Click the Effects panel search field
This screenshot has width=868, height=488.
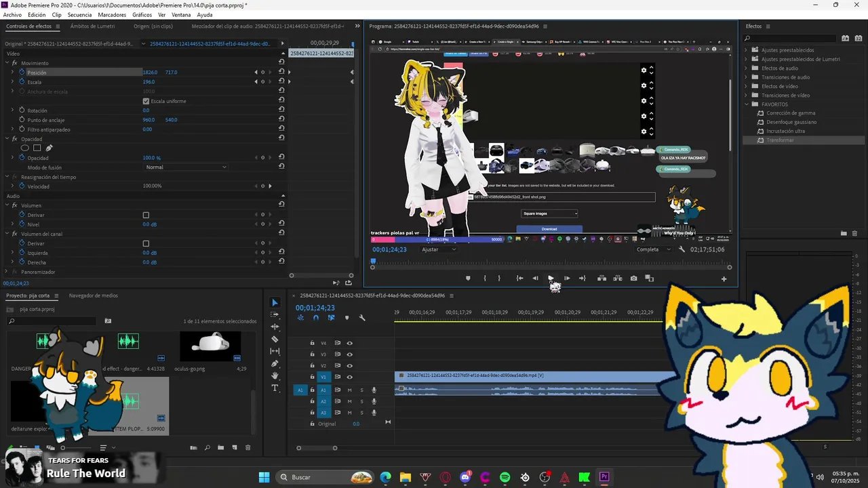pyautogui.click(x=790, y=38)
